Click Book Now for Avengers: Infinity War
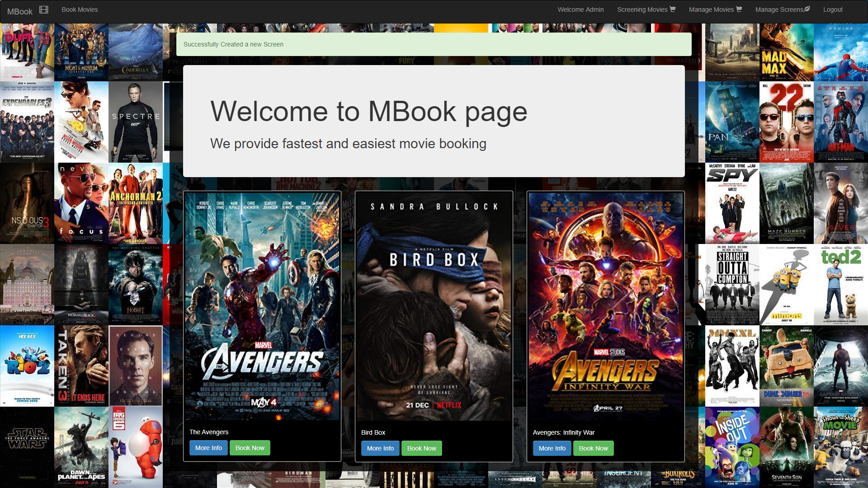 tap(594, 448)
